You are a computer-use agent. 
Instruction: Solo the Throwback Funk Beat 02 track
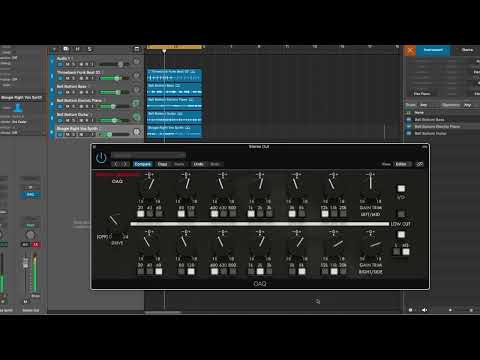74,78
